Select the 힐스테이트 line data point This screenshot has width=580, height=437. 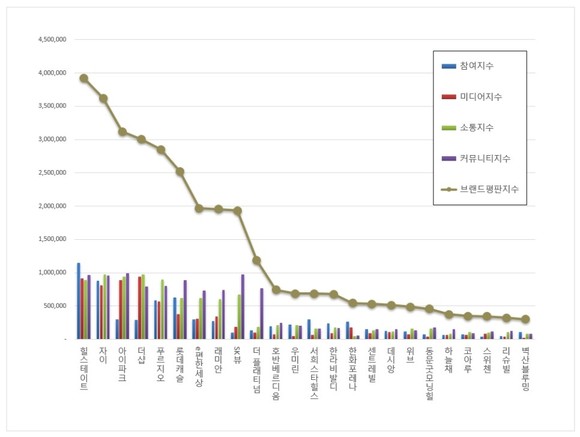click(84, 78)
